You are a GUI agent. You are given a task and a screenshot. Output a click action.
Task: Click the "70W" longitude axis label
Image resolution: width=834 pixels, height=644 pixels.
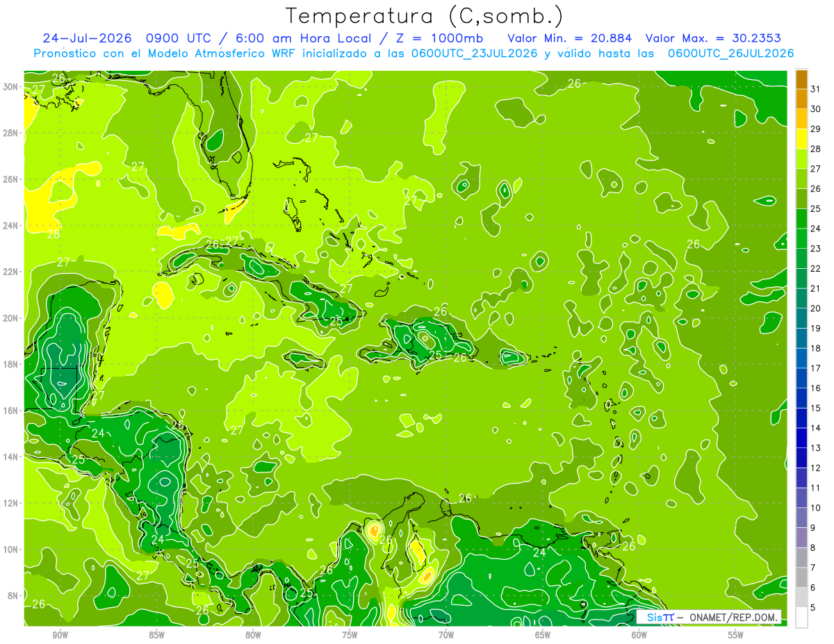click(x=446, y=635)
